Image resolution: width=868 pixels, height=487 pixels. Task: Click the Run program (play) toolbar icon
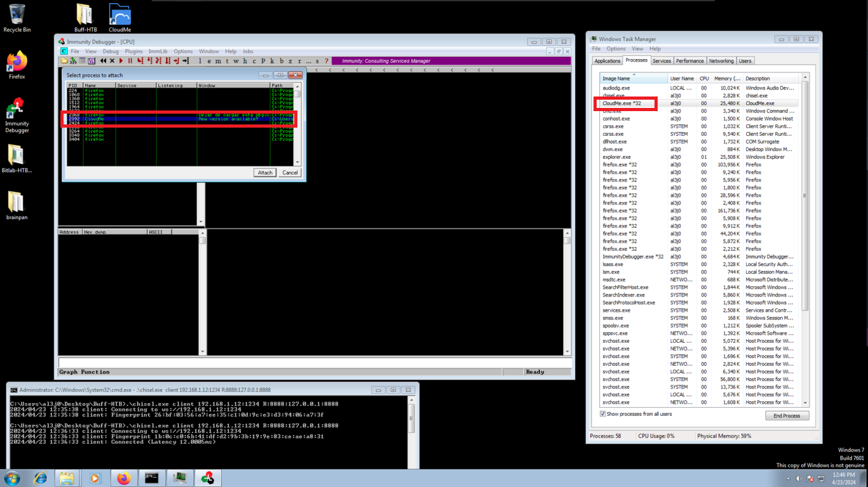pyautogui.click(x=121, y=61)
